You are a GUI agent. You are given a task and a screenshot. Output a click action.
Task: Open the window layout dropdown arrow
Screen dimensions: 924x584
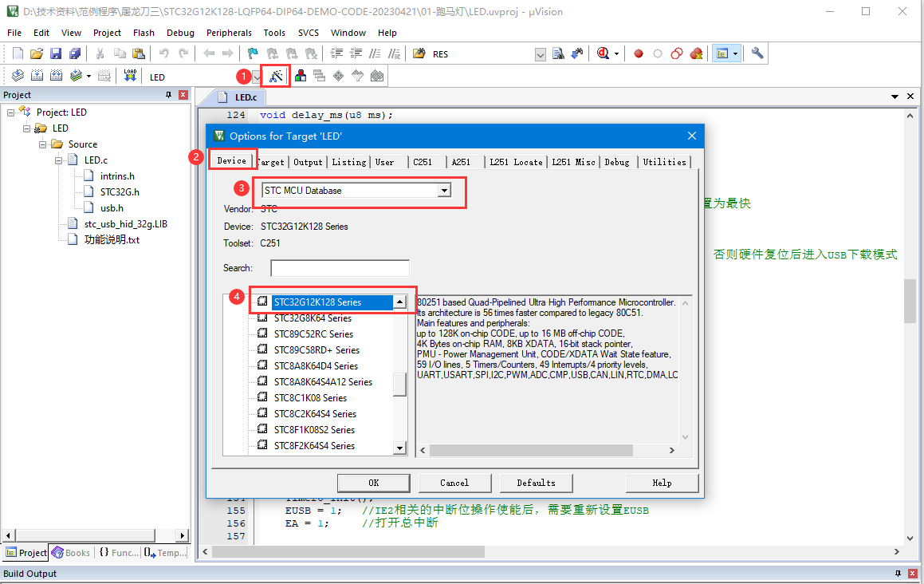[735, 53]
